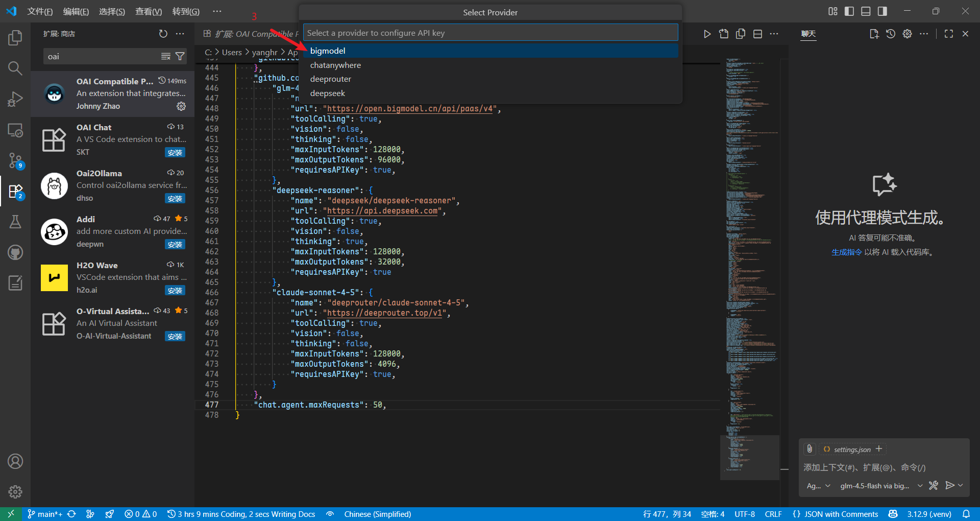Choose bigmodel provider from the list

tap(491, 51)
